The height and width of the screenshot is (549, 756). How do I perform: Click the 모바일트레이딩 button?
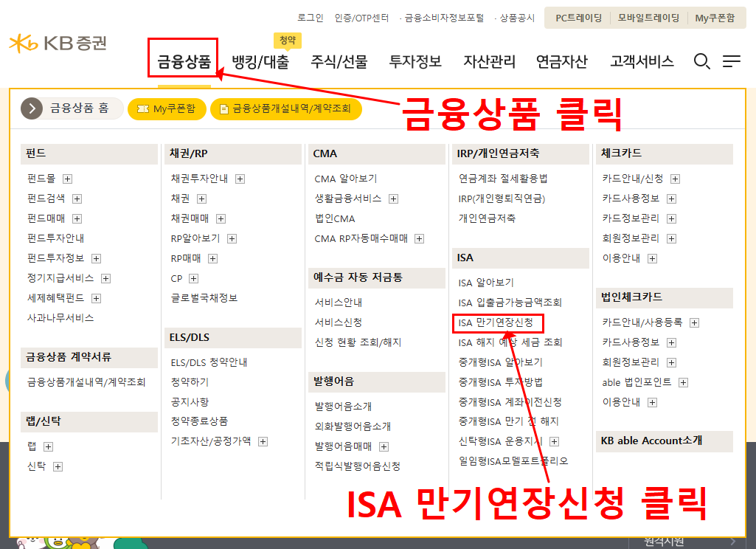pos(648,18)
